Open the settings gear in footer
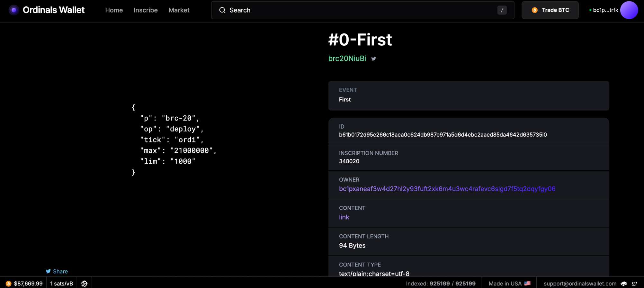 pos(84,283)
